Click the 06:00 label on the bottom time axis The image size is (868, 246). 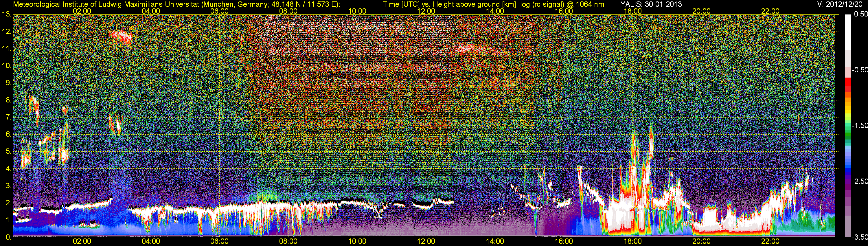219,241
